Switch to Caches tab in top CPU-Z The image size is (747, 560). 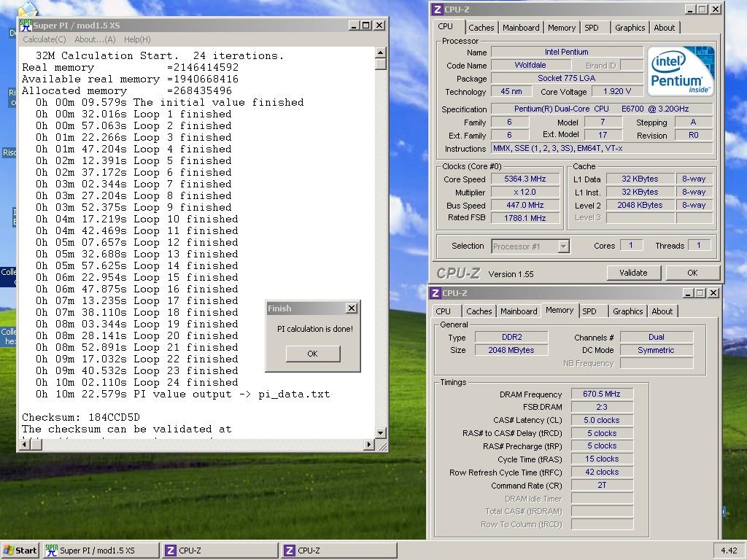click(481, 28)
